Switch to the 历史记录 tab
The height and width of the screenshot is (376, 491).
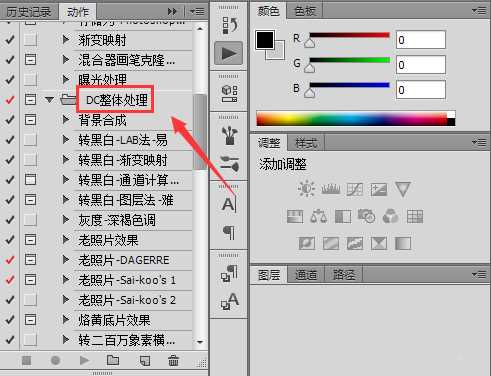[x=29, y=12]
